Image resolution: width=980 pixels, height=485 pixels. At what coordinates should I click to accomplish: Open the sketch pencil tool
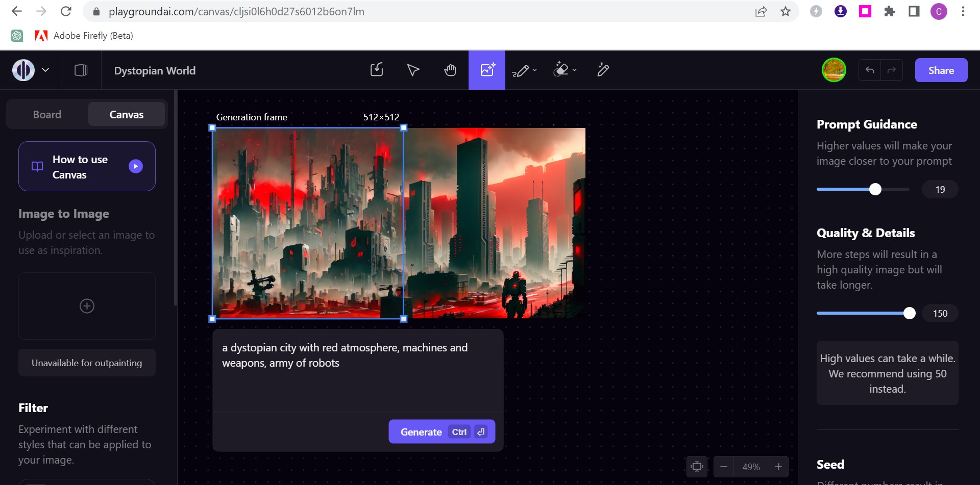click(x=521, y=70)
